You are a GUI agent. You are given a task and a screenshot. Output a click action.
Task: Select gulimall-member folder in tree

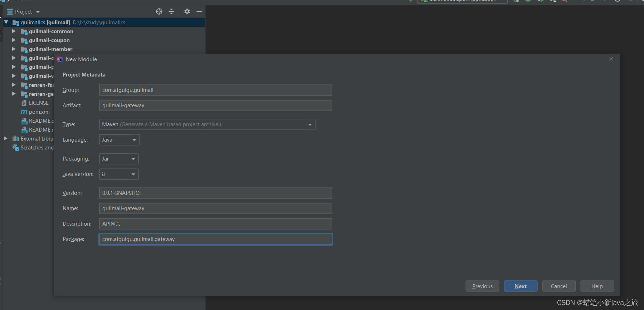coord(50,49)
